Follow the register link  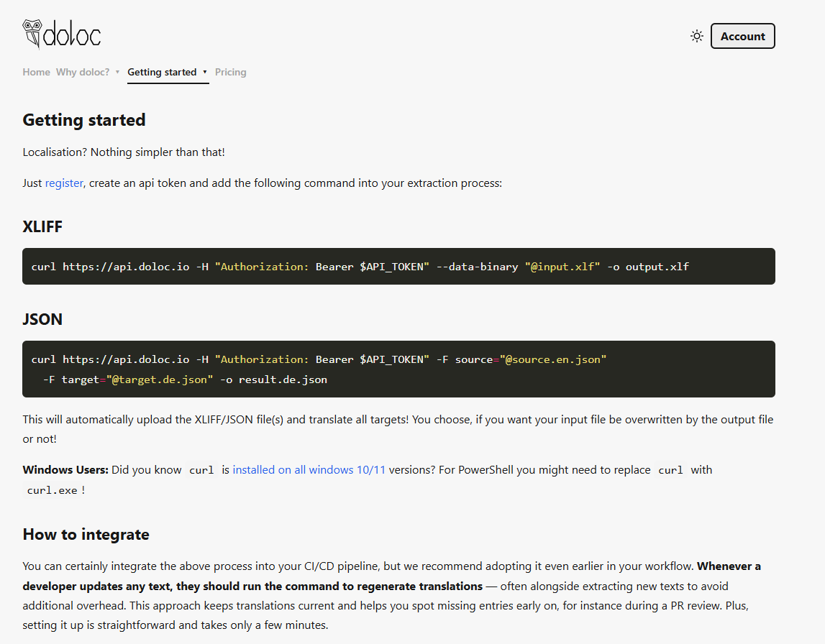[64, 183]
